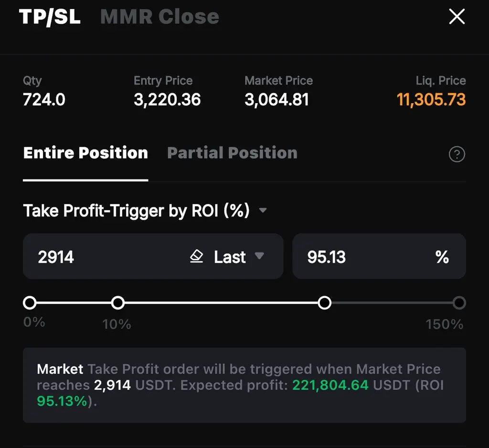The height and width of the screenshot is (448, 489).
Task: Switch to the MMR Close tab
Action: [159, 17]
